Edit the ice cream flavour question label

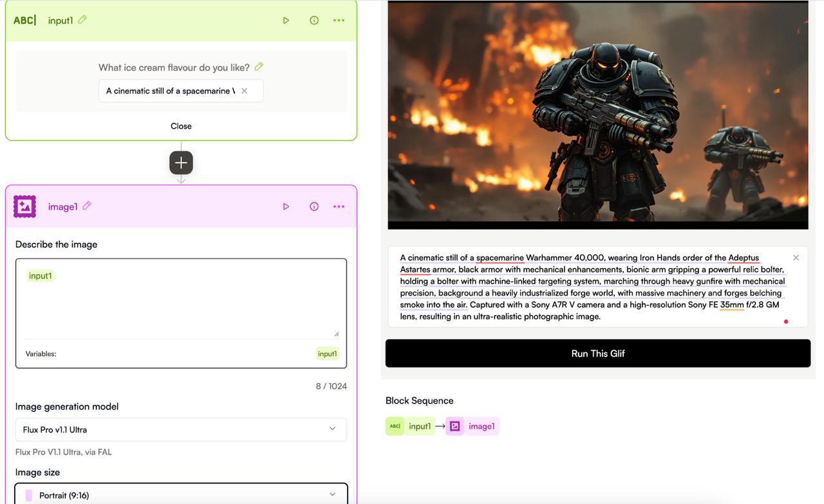pos(259,67)
